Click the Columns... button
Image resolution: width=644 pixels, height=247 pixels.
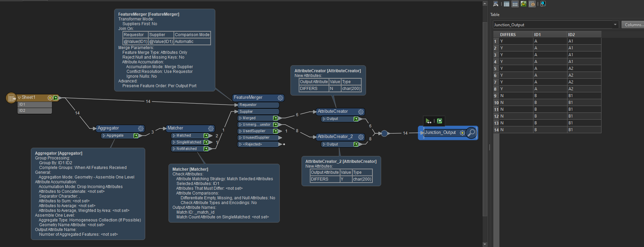point(633,25)
